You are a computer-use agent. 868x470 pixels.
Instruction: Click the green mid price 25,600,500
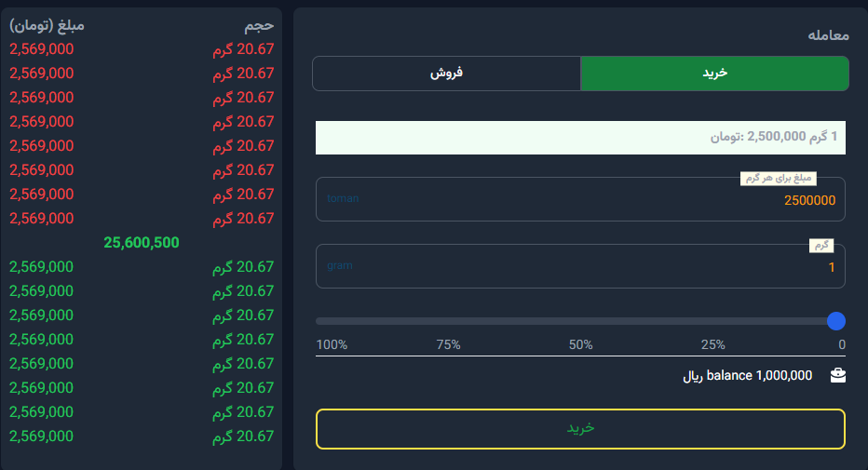[142, 242]
